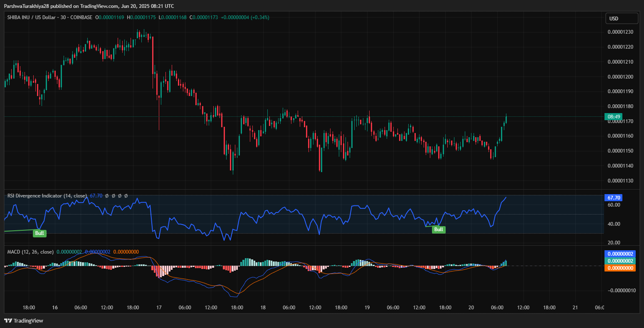Click the green MACD histogram value tag
This screenshot has height=328, width=644.
point(619,261)
